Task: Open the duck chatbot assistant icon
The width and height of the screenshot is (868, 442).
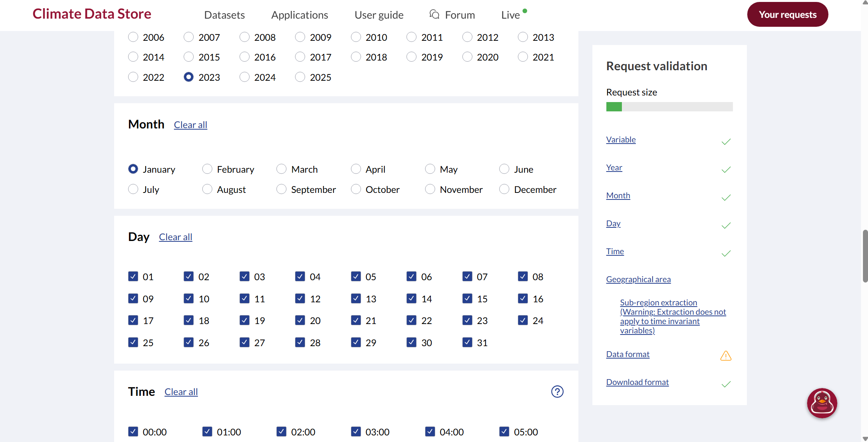Action: 822,403
